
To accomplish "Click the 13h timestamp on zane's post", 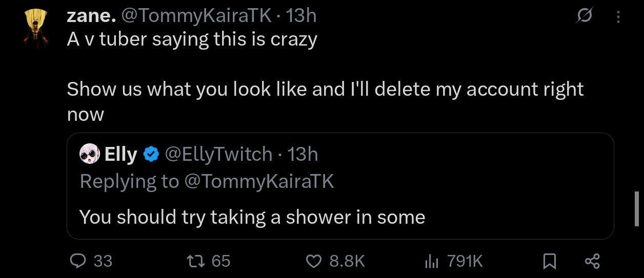I will click(301, 16).
